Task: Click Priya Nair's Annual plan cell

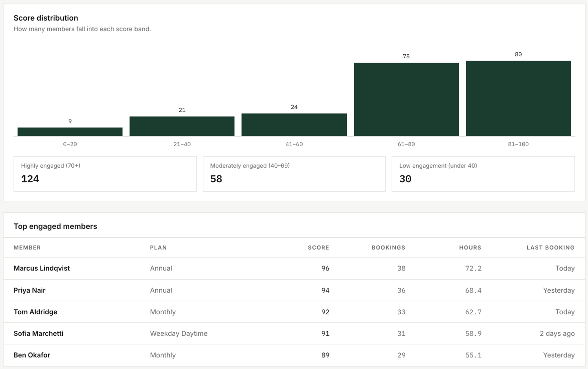Action: pyautogui.click(x=161, y=290)
